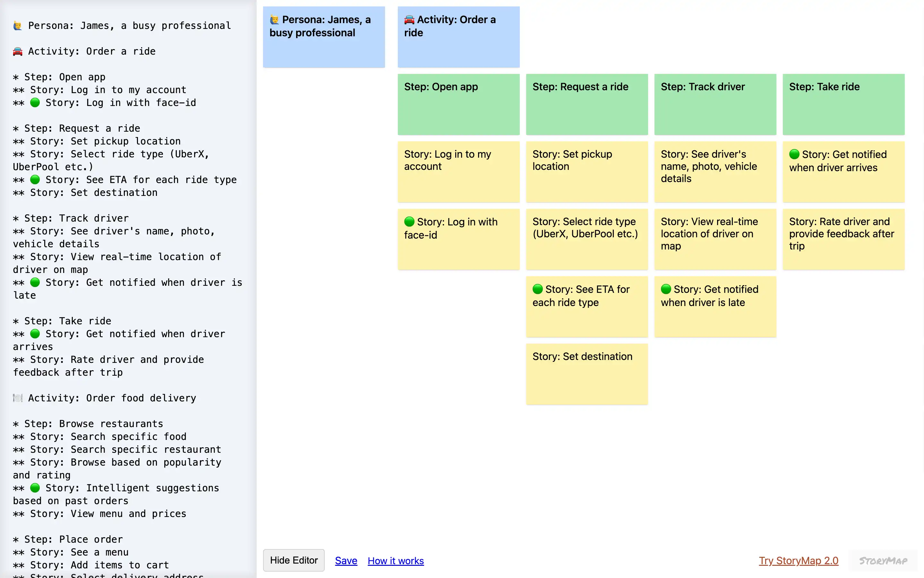Click editor line 'Story: Log in to my account'
Image resolution: width=924 pixels, height=578 pixels.
pos(100,90)
